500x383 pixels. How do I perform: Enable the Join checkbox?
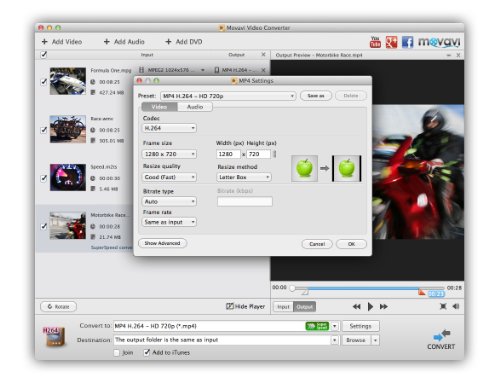[x=116, y=353]
